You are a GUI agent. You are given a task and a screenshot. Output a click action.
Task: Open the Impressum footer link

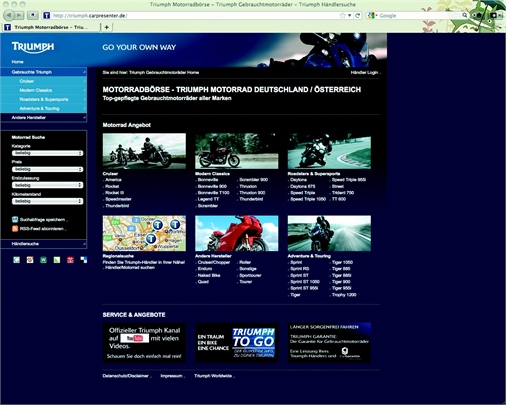pyautogui.click(x=171, y=376)
